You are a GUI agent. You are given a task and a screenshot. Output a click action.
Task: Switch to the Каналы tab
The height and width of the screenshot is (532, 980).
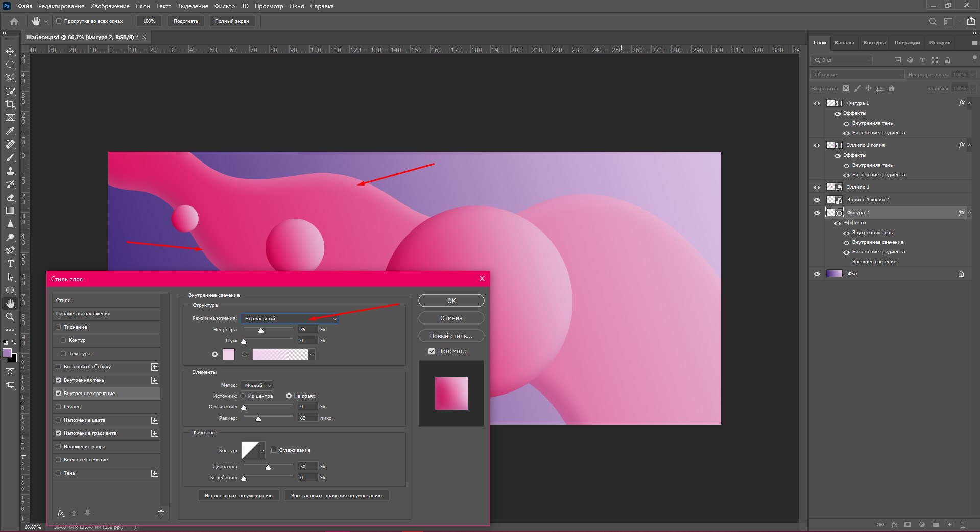(844, 43)
